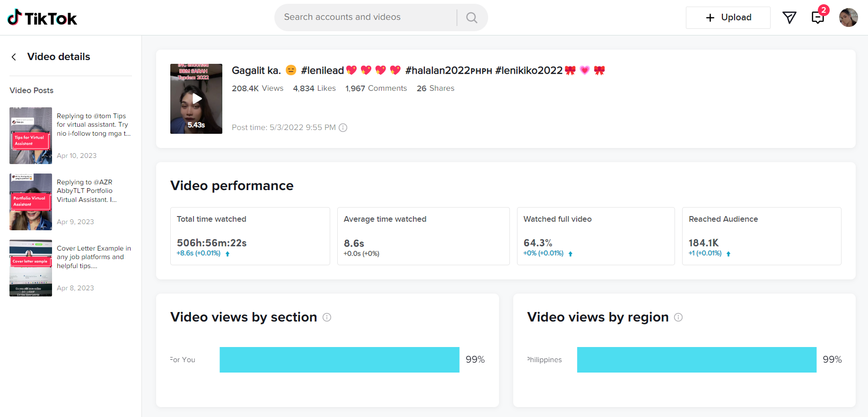Open the messages paper-plane icon

coord(789,17)
